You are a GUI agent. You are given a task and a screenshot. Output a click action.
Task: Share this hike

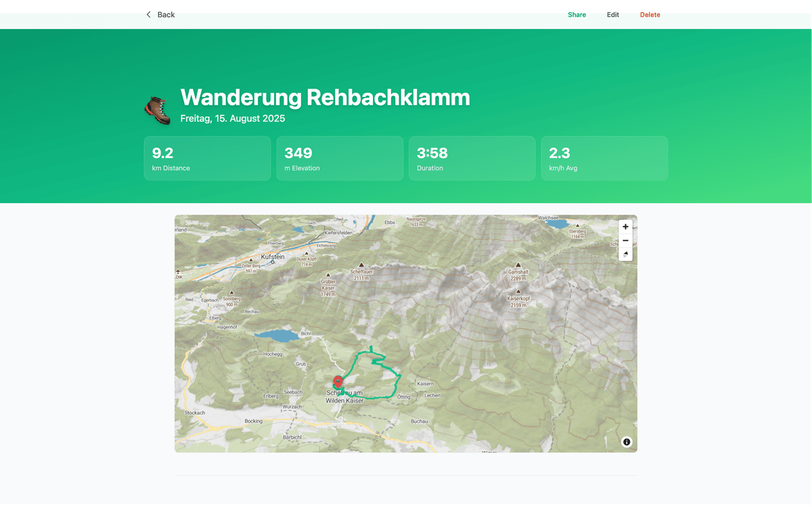tap(577, 15)
